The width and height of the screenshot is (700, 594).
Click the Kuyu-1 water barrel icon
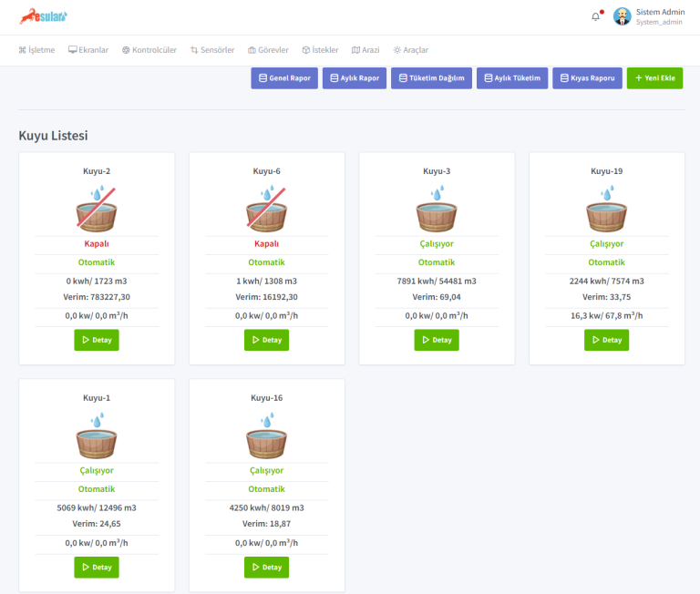[x=97, y=436]
